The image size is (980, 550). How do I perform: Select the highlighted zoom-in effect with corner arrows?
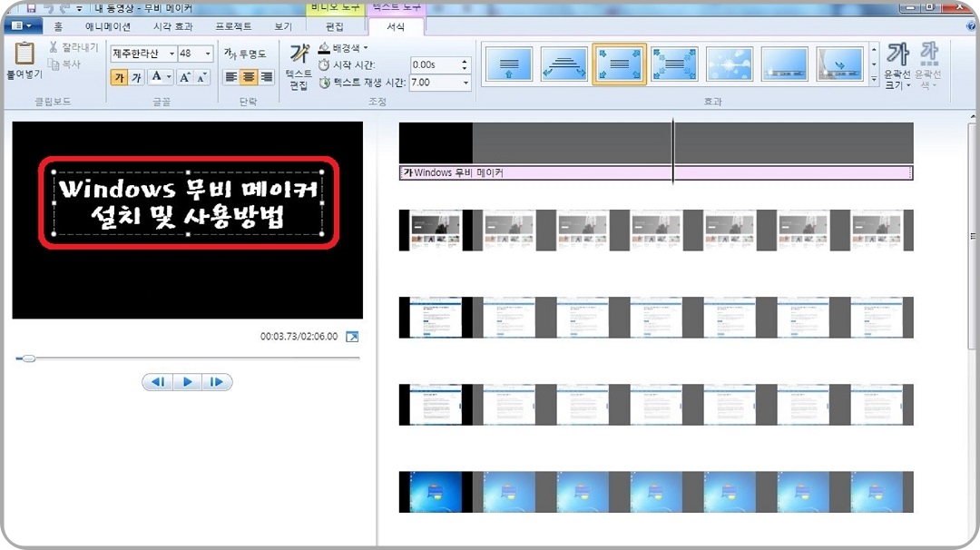point(619,64)
